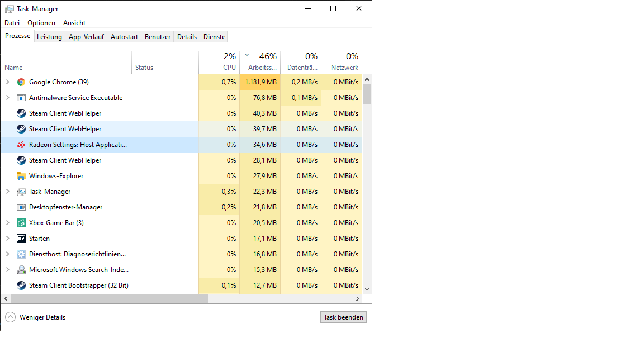Sort by the Status column header
This screenshot has height=362, width=644.
click(165, 63)
